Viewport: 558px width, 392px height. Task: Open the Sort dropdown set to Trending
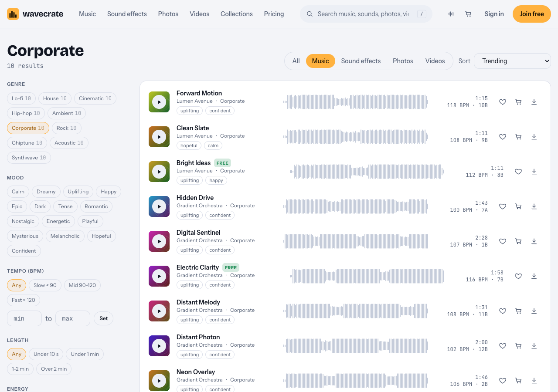pos(512,61)
